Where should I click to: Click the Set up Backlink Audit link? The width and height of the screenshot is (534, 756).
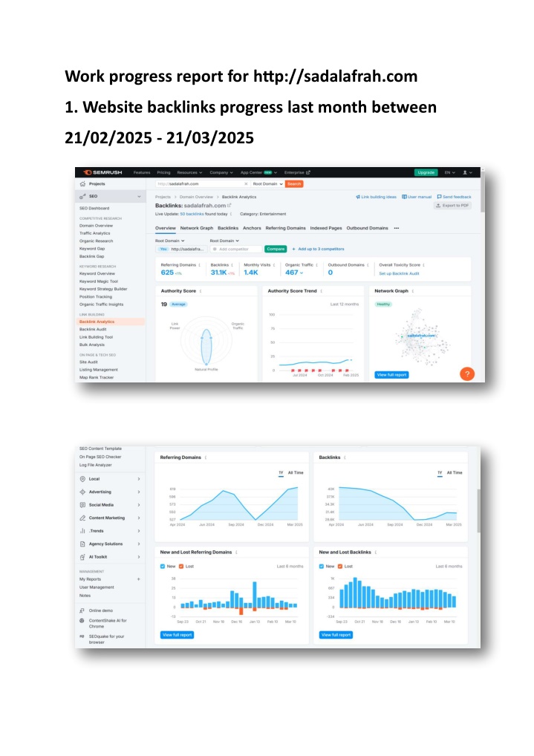coord(399,273)
